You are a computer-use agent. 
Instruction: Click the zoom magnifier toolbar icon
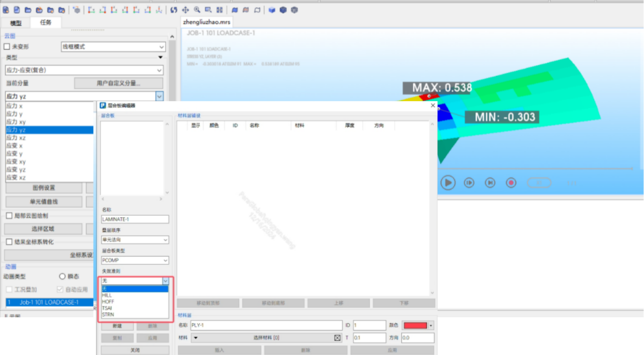(197, 10)
